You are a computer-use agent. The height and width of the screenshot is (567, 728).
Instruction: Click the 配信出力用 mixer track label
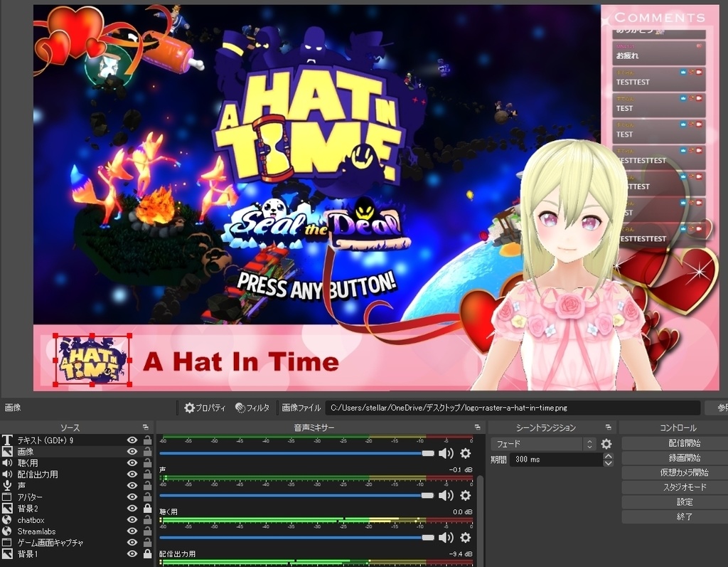pos(177,553)
